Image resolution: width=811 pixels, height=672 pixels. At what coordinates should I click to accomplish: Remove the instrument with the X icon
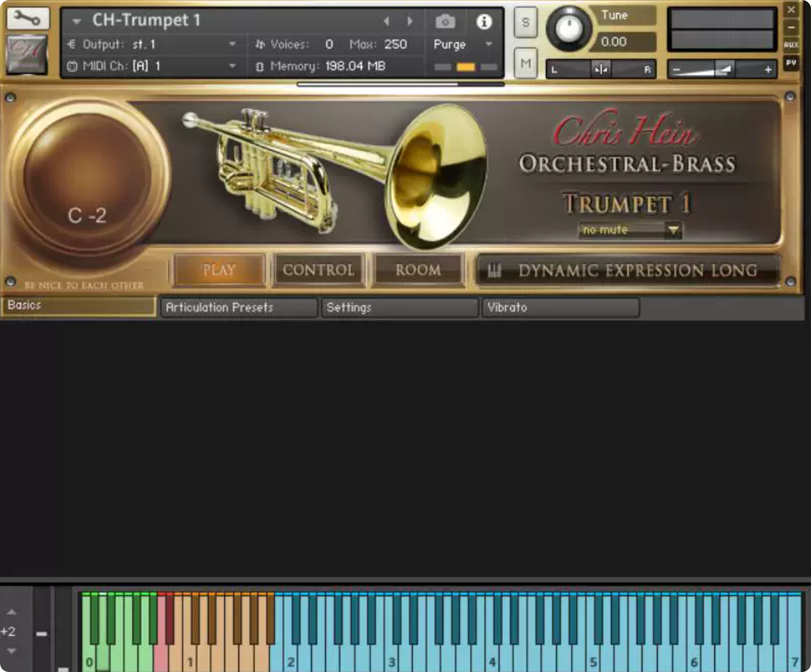[791, 9]
